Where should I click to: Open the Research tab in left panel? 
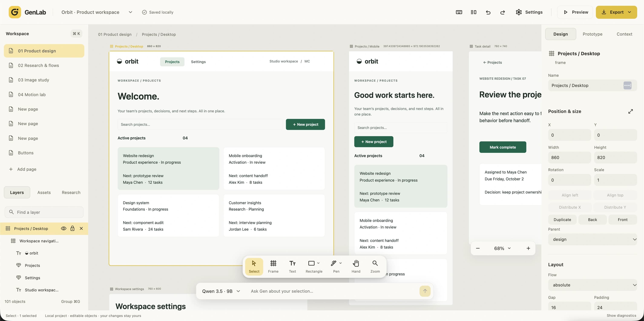pyautogui.click(x=71, y=192)
